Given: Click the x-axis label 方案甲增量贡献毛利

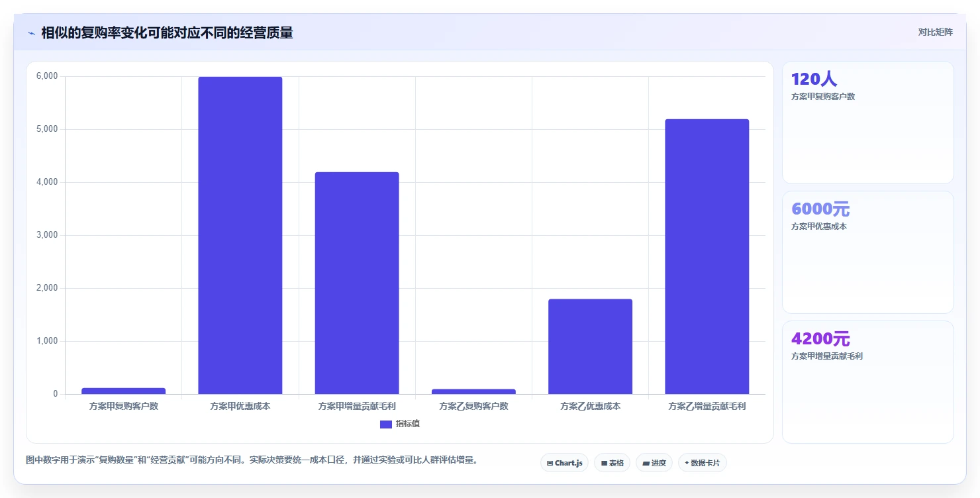Looking at the screenshot, I should click(357, 406).
